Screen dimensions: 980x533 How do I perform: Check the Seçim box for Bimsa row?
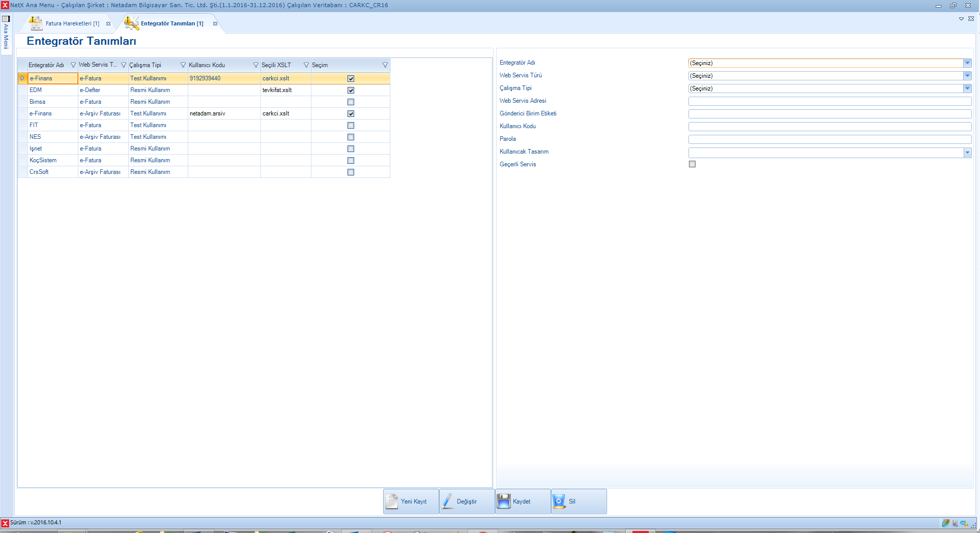click(x=351, y=102)
